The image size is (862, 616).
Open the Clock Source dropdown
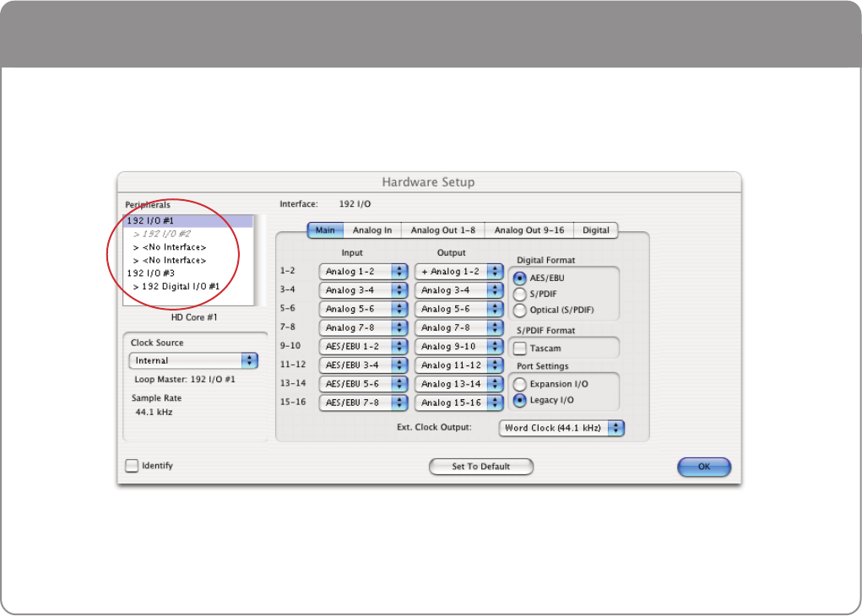coord(193,360)
